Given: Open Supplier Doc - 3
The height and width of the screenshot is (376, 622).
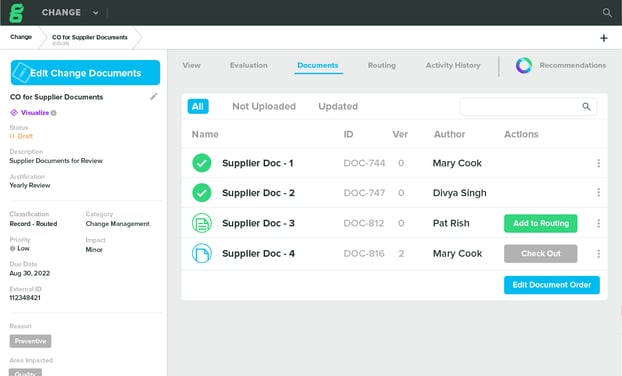Looking at the screenshot, I should click(x=258, y=223).
